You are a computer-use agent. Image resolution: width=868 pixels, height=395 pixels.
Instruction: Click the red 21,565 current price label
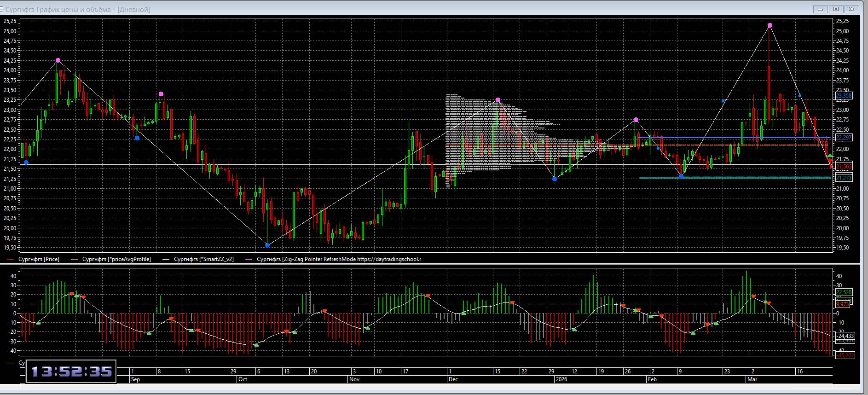[844, 167]
